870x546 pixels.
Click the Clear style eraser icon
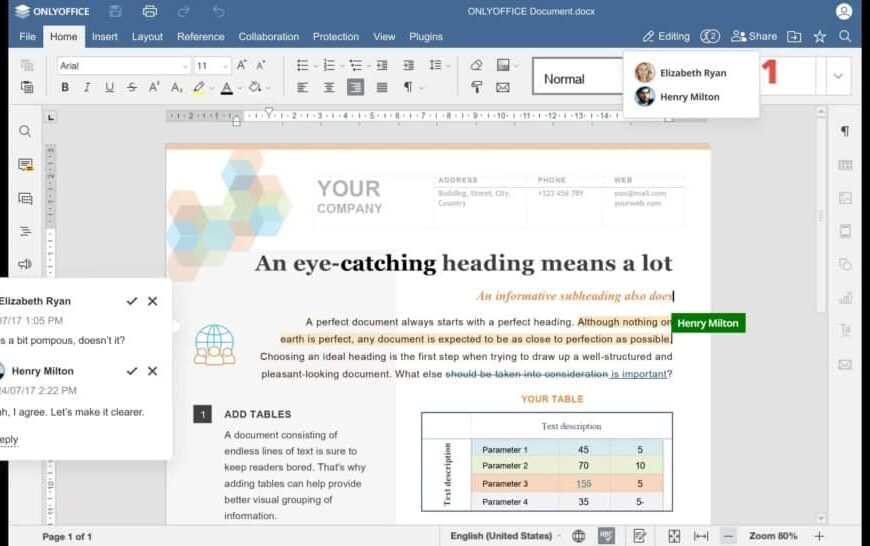(x=476, y=65)
